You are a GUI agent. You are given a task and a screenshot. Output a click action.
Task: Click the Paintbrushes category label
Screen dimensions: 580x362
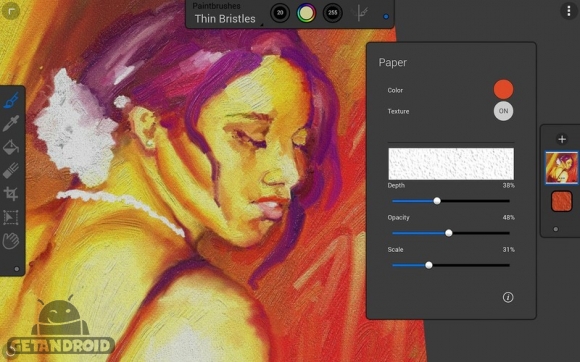216,6
